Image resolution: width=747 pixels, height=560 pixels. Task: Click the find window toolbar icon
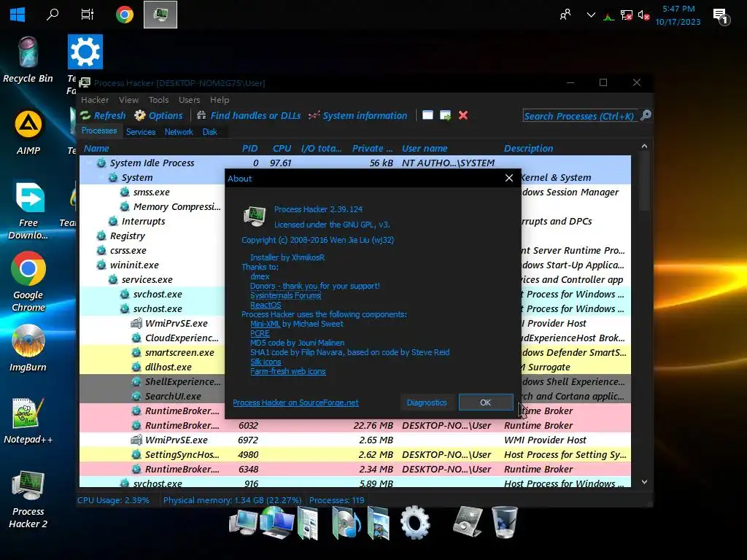427,115
